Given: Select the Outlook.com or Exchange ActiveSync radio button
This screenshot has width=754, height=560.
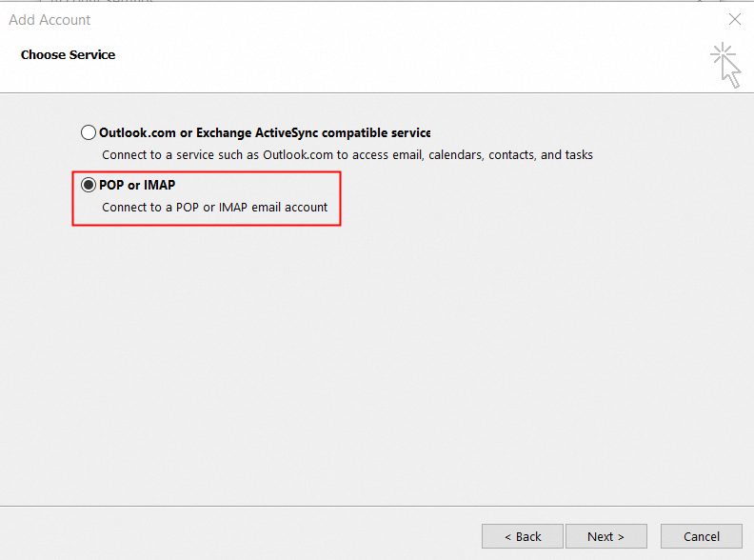Looking at the screenshot, I should point(89,133).
